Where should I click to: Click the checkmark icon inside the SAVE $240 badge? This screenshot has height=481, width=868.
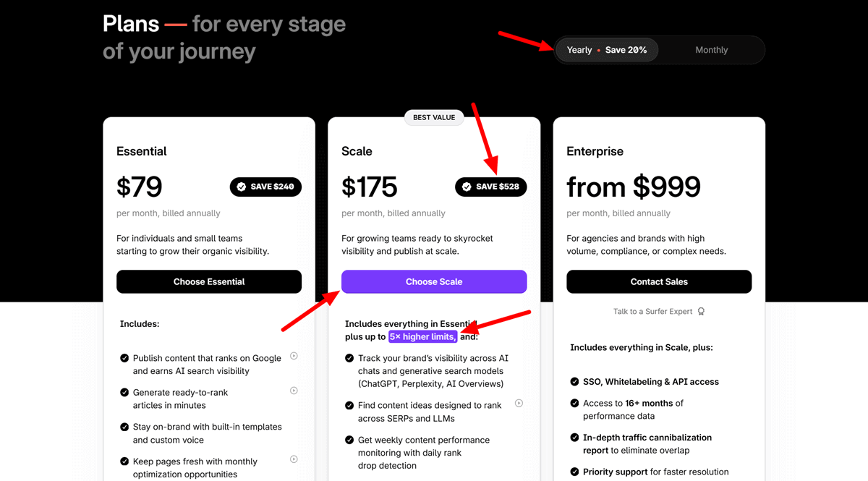click(241, 187)
